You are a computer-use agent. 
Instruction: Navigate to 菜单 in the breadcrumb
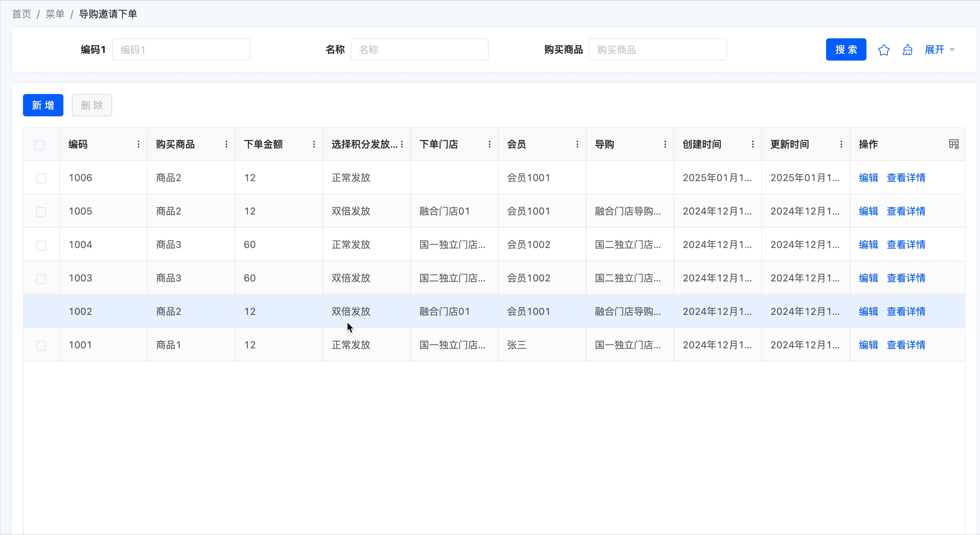pyautogui.click(x=55, y=14)
